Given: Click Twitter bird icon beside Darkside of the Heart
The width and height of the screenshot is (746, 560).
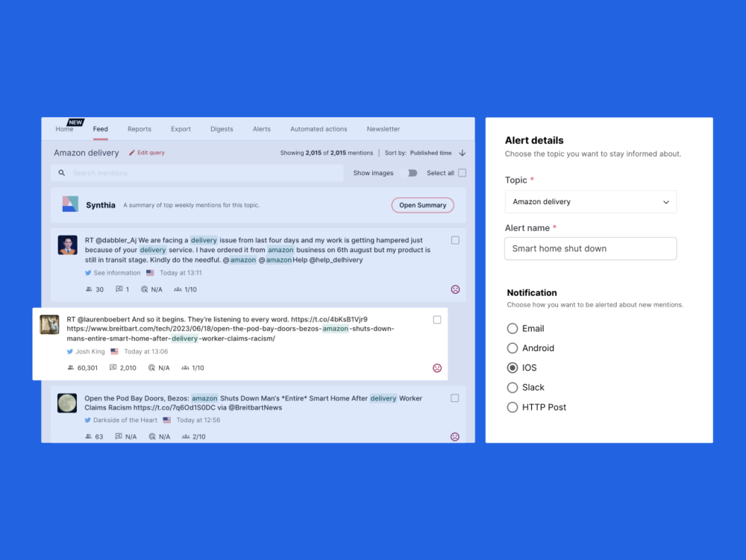Looking at the screenshot, I should [87, 421].
